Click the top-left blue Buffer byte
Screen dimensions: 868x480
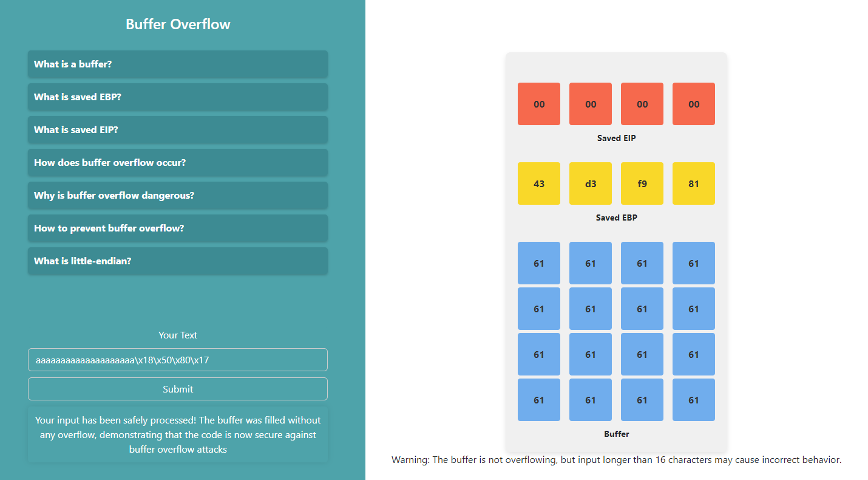coord(539,263)
